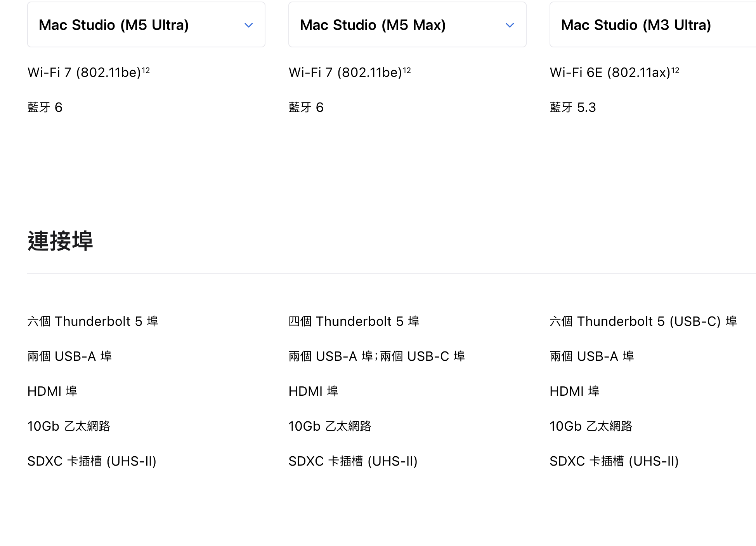756x546 pixels.
Task: Open the Mac Studio (M5 Ultra) model dropdown
Action: click(x=146, y=25)
